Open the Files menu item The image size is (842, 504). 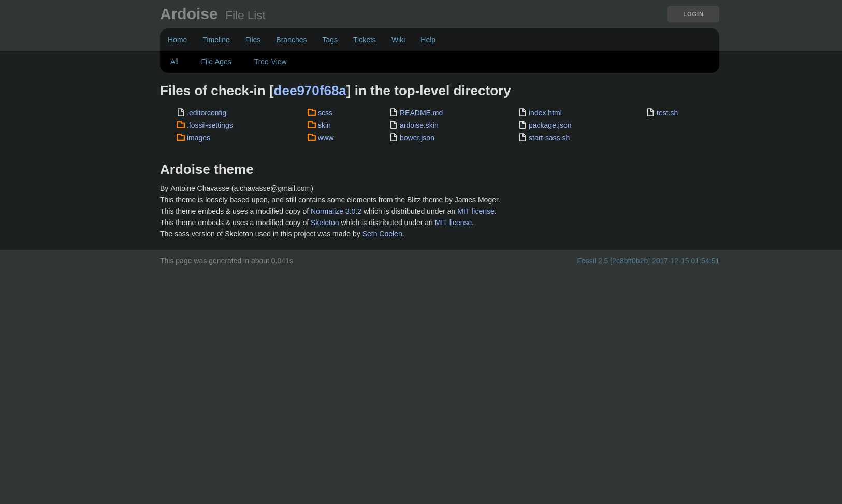click(253, 40)
